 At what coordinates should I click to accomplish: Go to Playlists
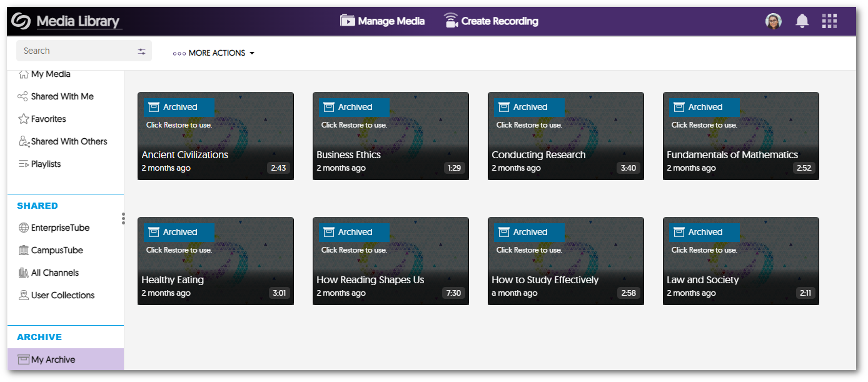pos(46,164)
